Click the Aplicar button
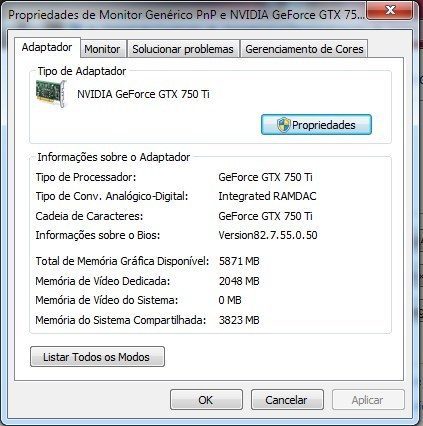 368,400
